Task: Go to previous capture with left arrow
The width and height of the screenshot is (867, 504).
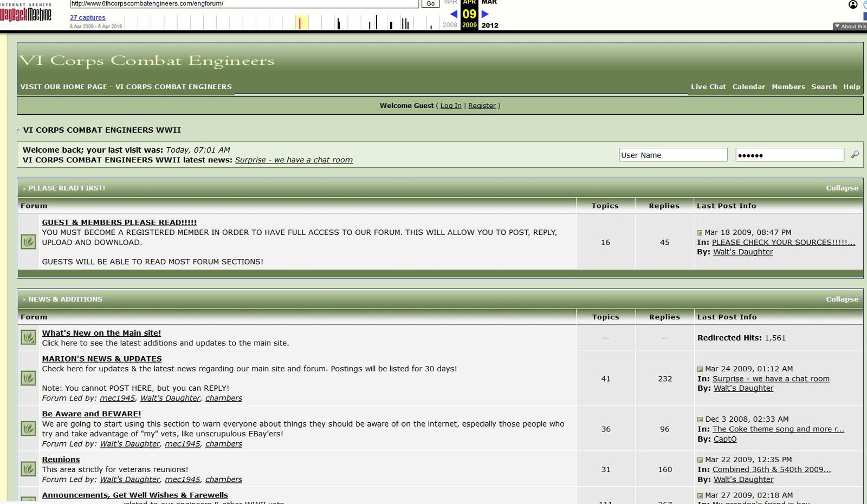Action: (x=454, y=14)
